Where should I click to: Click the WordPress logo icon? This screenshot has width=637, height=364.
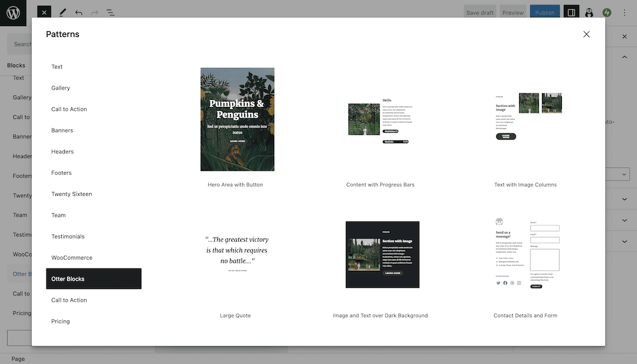13,13
